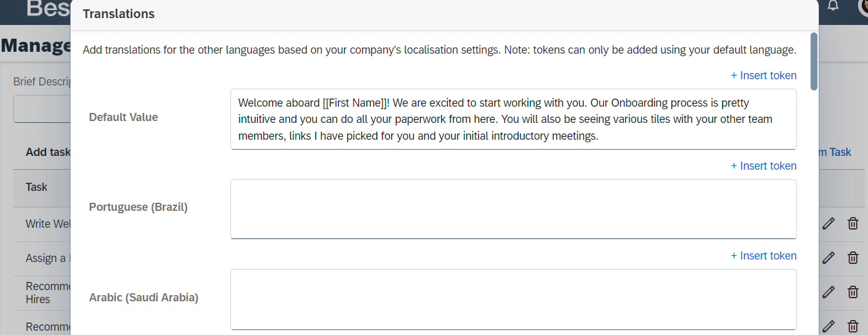Image resolution: width=868 pixels, height=335 pixels.
Task: Focus the Default Value welcome message box
Action: (x=514, y=119)
